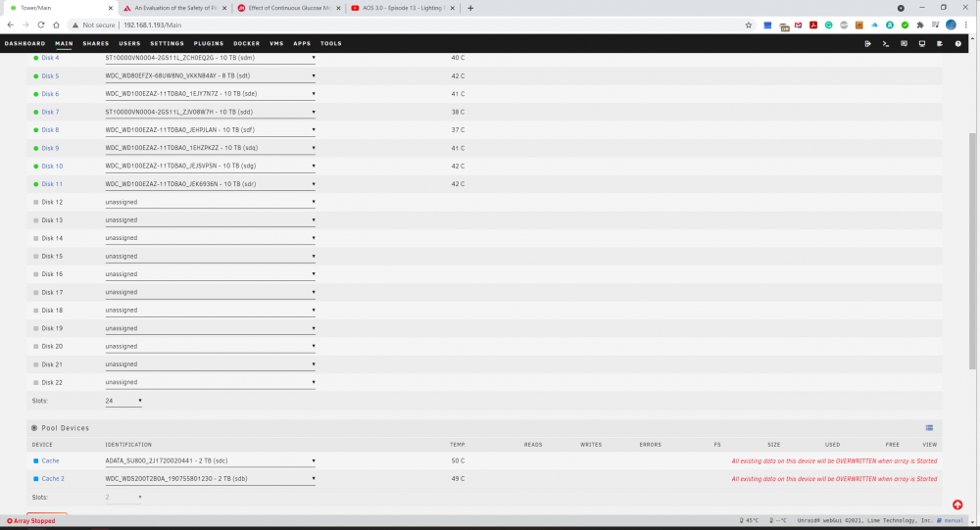
Task: Click the browser home icon
Action: 56,25
